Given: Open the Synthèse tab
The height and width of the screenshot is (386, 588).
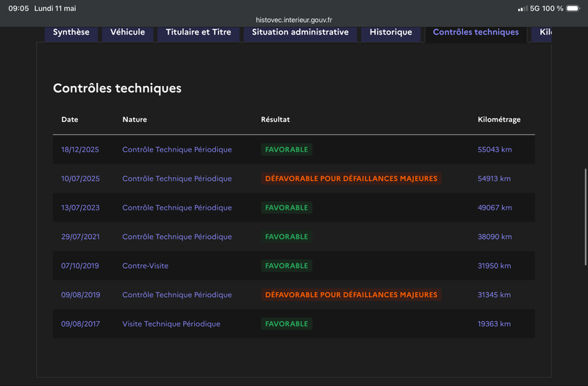Looking at the screenshot, I should pyautogui.click(x=71, y=32).
